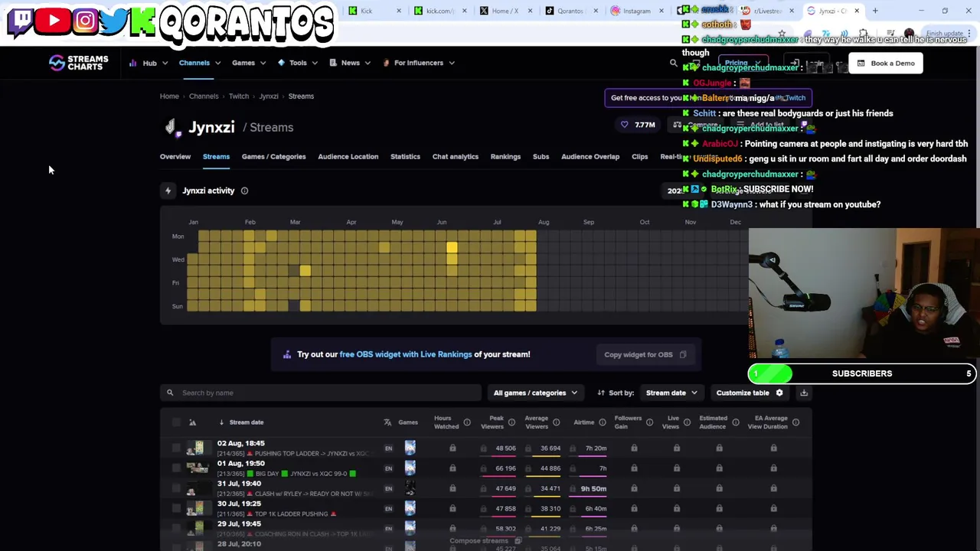Screen dimensions: 980x551
Task: Click the info icon next to Airtime
Action: [x=603, y=422]
